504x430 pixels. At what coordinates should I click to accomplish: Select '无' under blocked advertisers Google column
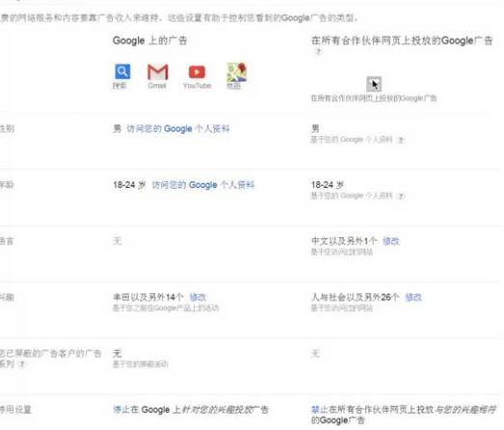click(118, 354)
